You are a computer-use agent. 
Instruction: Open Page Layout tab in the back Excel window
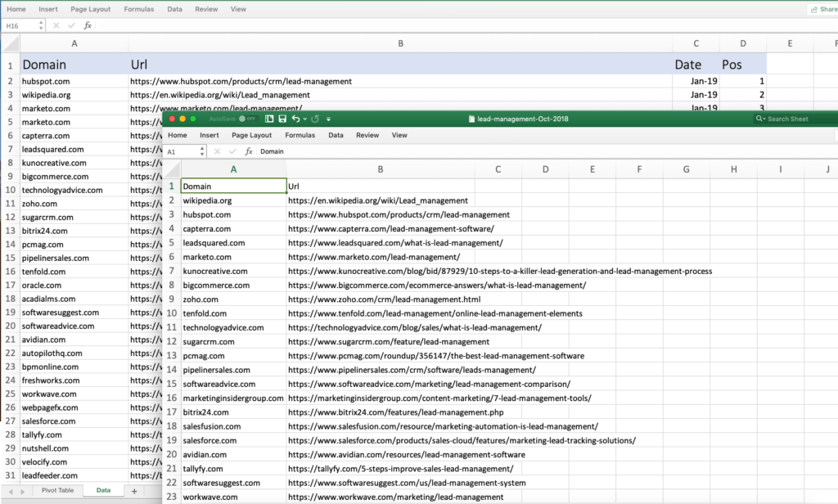(x=90, y=9)
